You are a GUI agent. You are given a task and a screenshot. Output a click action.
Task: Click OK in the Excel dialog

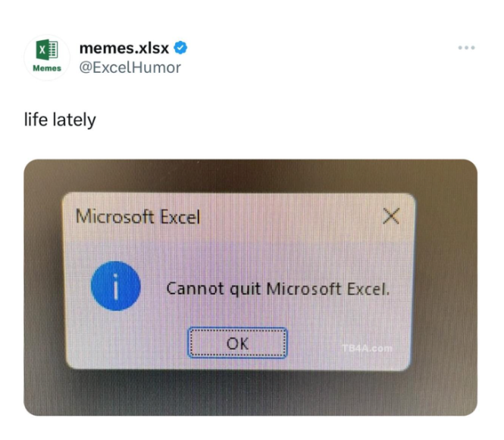point(237,343)
